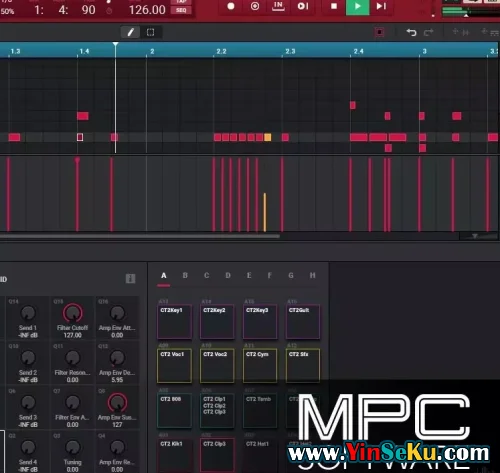Toggle the punch IN button
Viewport: 500px width, 473px height.
278,6
